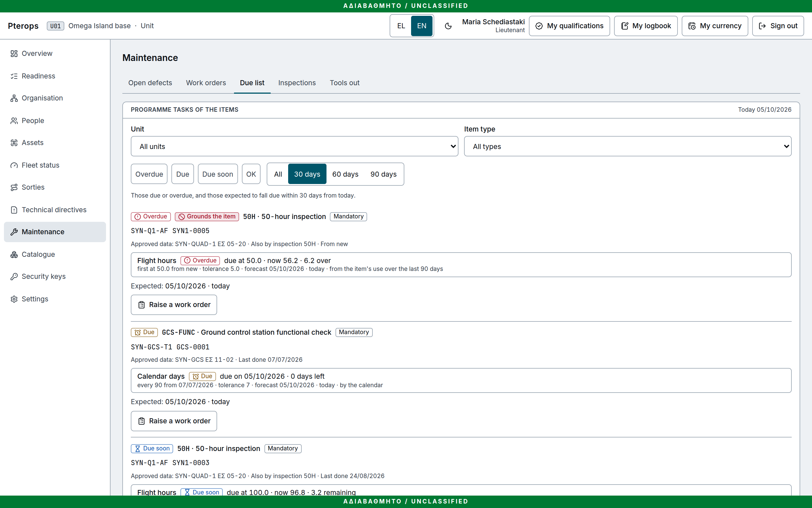Click the Fleet status gauge icon

tap(14, 165)
